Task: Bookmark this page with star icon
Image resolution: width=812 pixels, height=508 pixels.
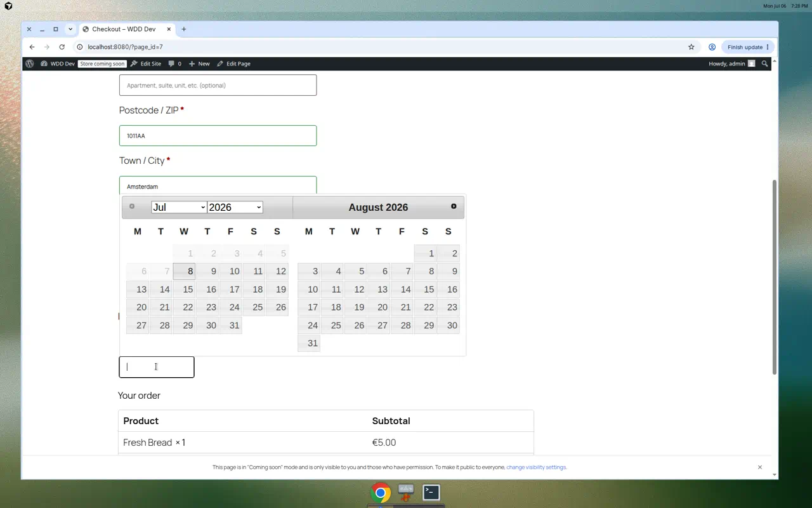Action: (x=691, y=47)
